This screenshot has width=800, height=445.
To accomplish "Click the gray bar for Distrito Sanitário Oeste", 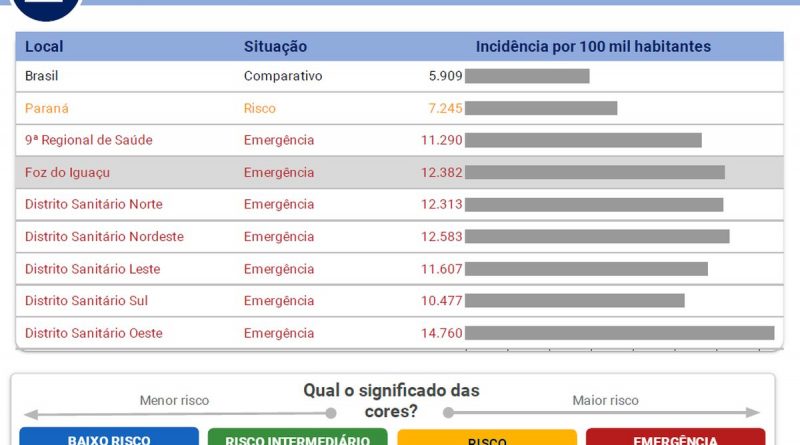I will 619,333.
